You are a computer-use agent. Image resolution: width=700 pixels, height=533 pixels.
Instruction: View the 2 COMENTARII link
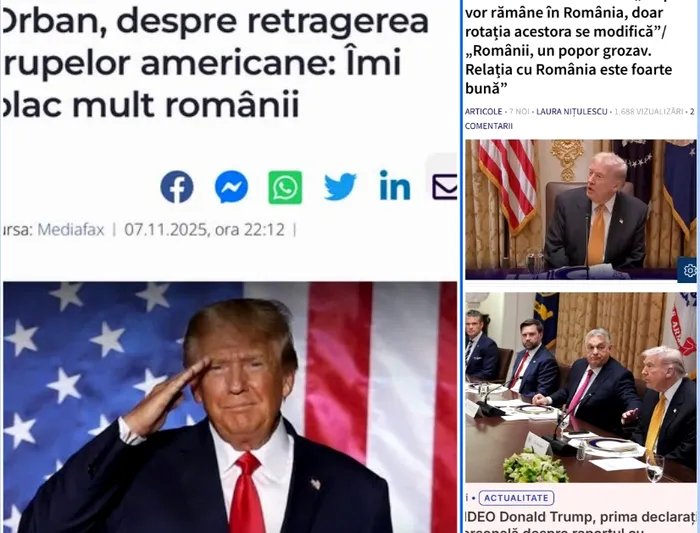coord(579,119)
